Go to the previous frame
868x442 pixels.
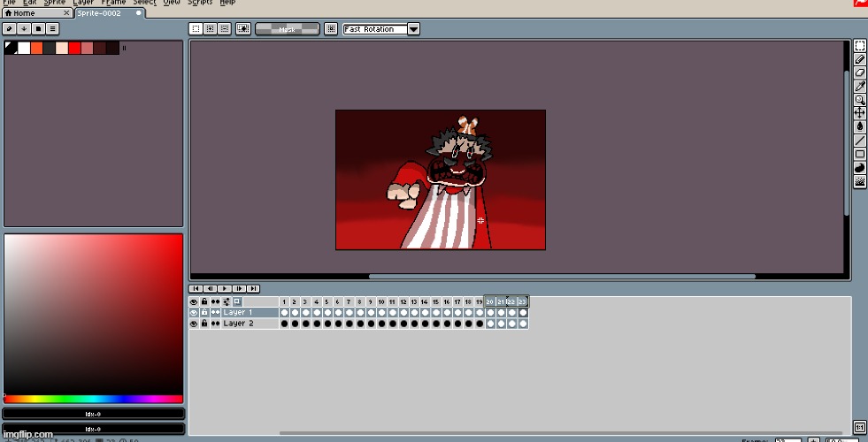pyautogui.click(x=210, y=289)
